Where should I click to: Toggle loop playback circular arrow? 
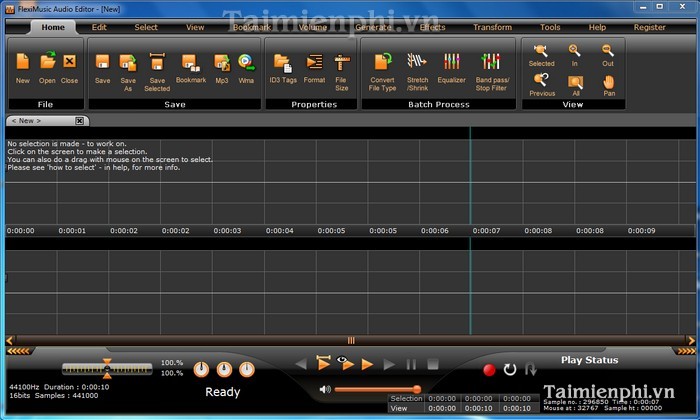(x=510, y=370)
